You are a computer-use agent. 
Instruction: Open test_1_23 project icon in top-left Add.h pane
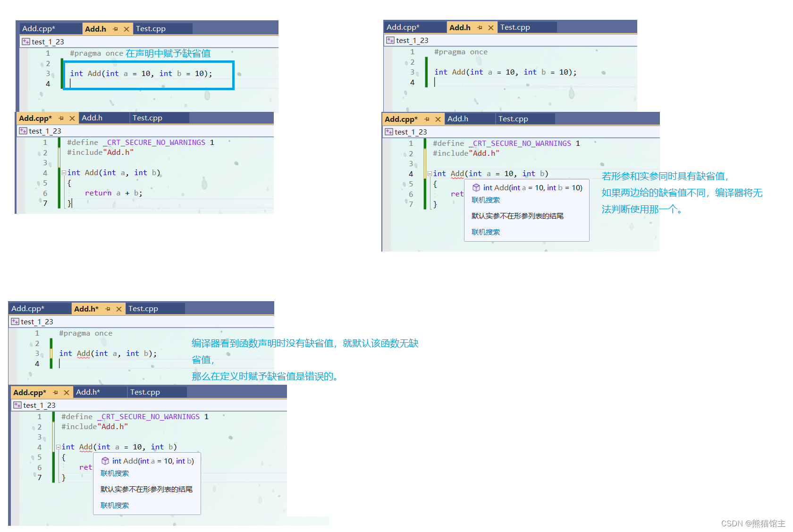point(26,42)
